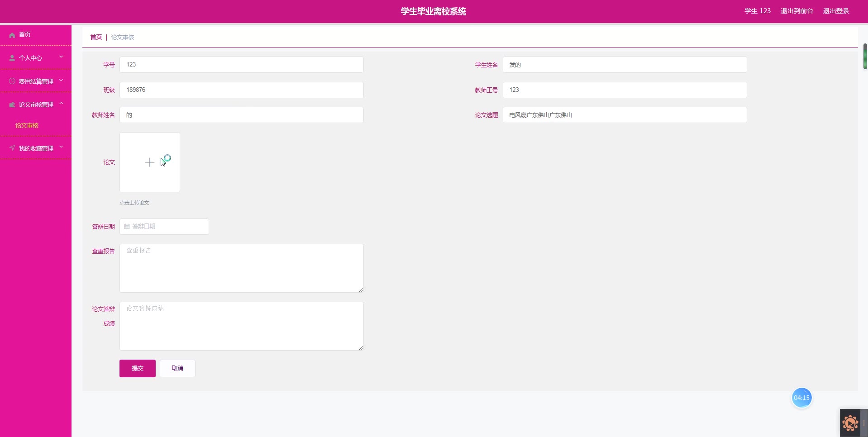Image resolution: width=868 pixels, height=437 pixels.
Task: Click 学生 123 user label in header
Action: [758, 11]
